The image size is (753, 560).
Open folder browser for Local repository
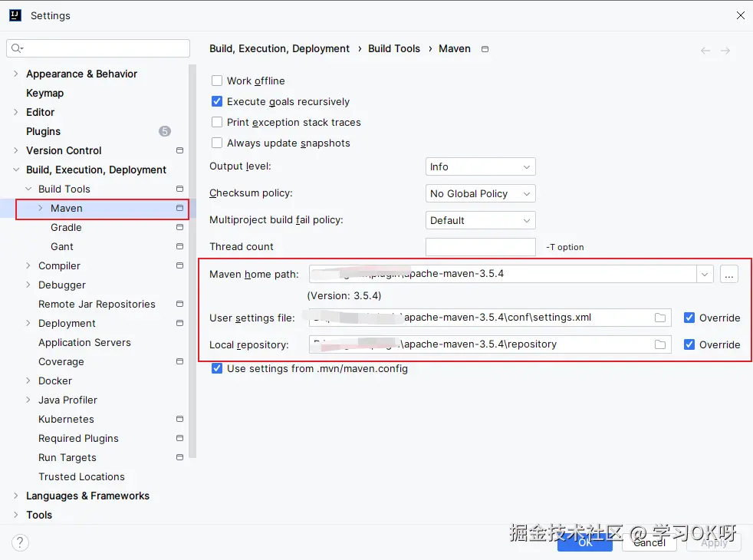[660, 344]
